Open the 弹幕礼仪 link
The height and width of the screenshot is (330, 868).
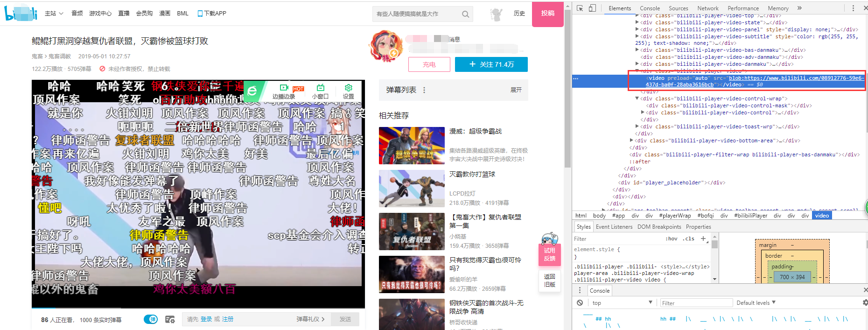pos(310,319)
